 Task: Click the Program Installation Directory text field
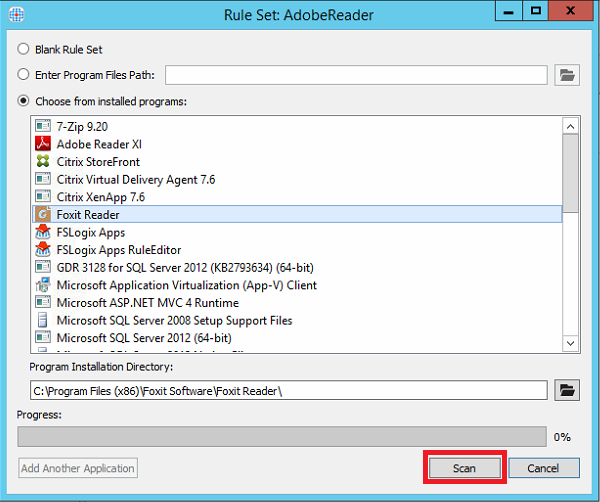tap(289, 390)
